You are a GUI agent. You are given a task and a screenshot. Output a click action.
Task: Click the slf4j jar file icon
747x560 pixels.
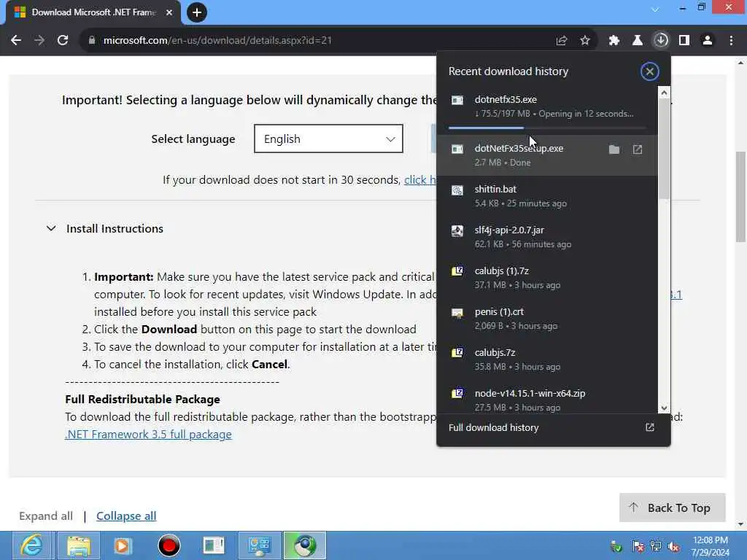point(457,231)
